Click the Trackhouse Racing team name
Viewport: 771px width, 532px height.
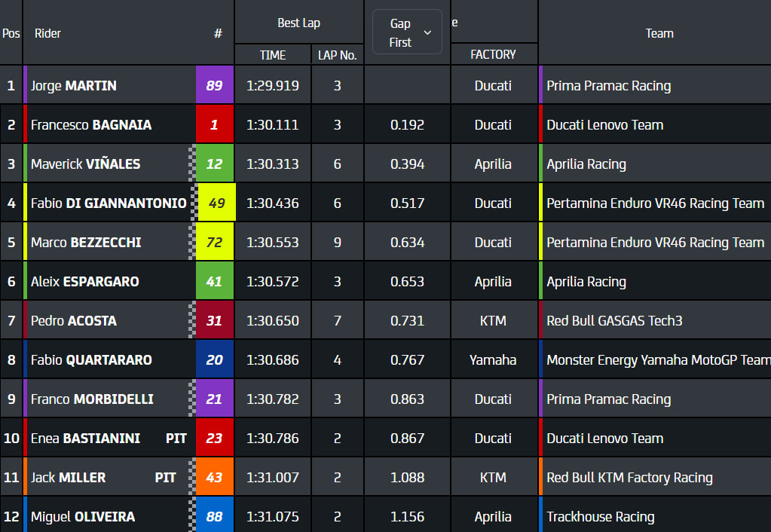click(x=600, y=517)
